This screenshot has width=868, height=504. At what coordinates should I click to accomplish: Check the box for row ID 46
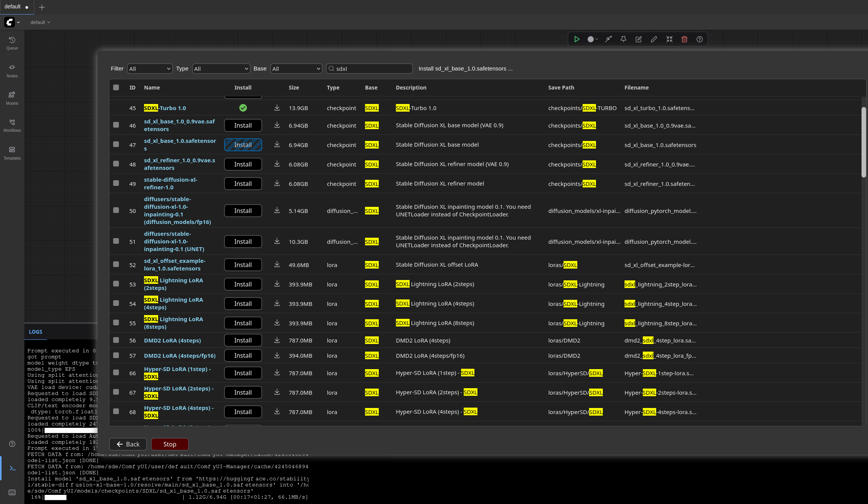click(116, 125)
